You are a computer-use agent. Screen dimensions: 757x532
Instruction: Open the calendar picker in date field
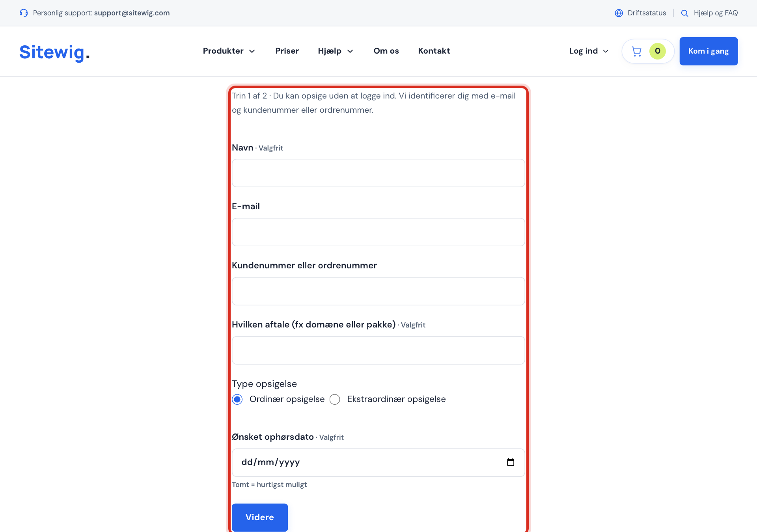point(511,462)
